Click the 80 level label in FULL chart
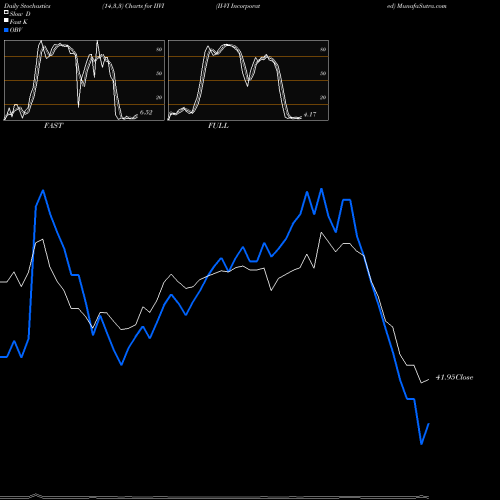Screen dimensions: 500x500 [x=323, y=49]
